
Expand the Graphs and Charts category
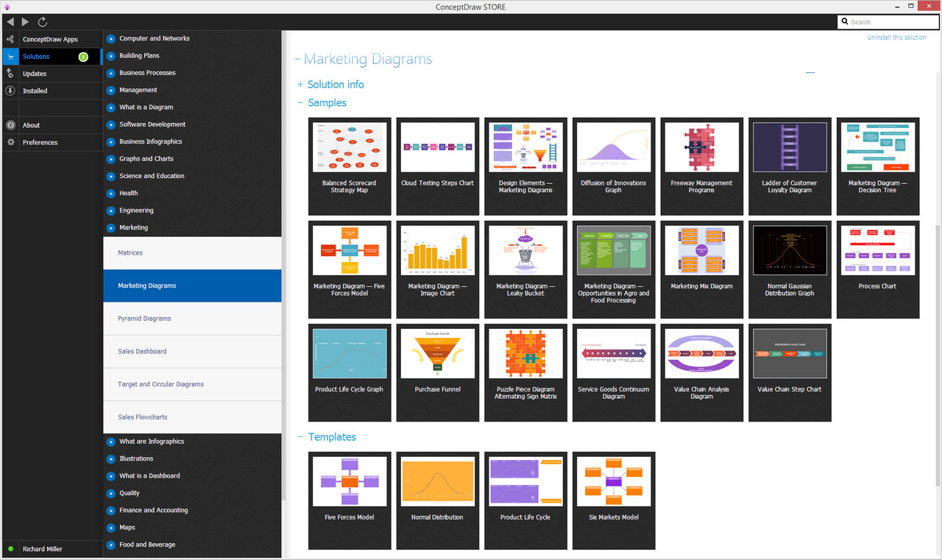point(111,159)
